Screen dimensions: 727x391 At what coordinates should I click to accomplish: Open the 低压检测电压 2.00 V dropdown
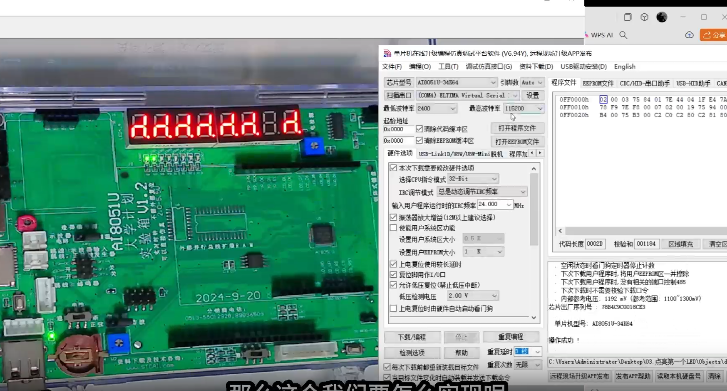473,295
